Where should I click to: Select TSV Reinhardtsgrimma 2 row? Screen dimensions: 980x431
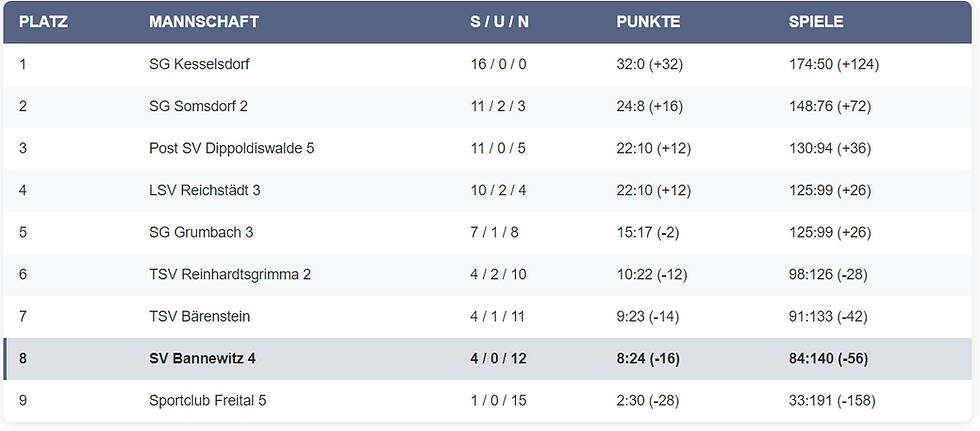click(x=488, y=274)
